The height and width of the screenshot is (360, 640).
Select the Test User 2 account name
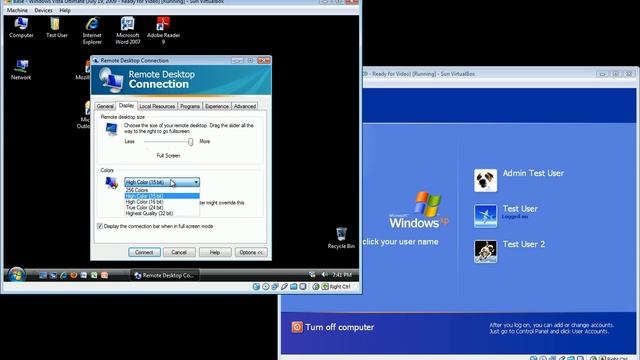(x=524, y=244)
